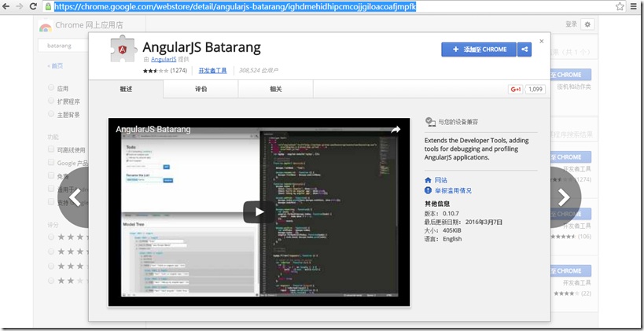Open the 举报滥用情况 report abuse link

pyautogui.click(x=453, y=190)
